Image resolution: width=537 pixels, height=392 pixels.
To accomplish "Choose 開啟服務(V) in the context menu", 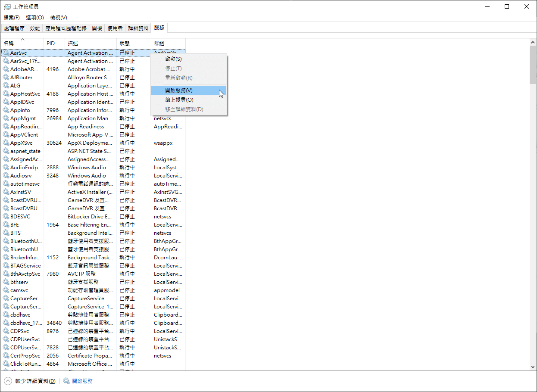I will (179, 90).
